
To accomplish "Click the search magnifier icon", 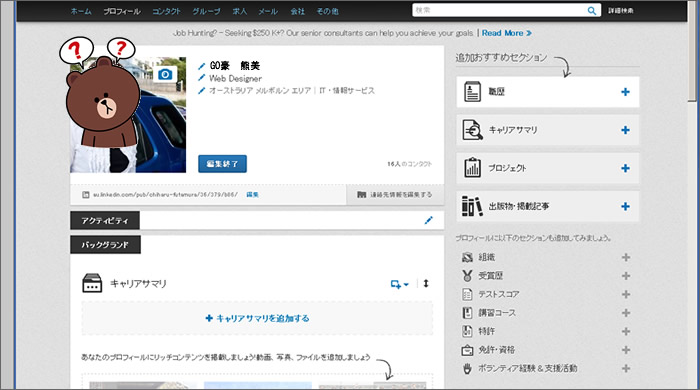I will point(592,11).
